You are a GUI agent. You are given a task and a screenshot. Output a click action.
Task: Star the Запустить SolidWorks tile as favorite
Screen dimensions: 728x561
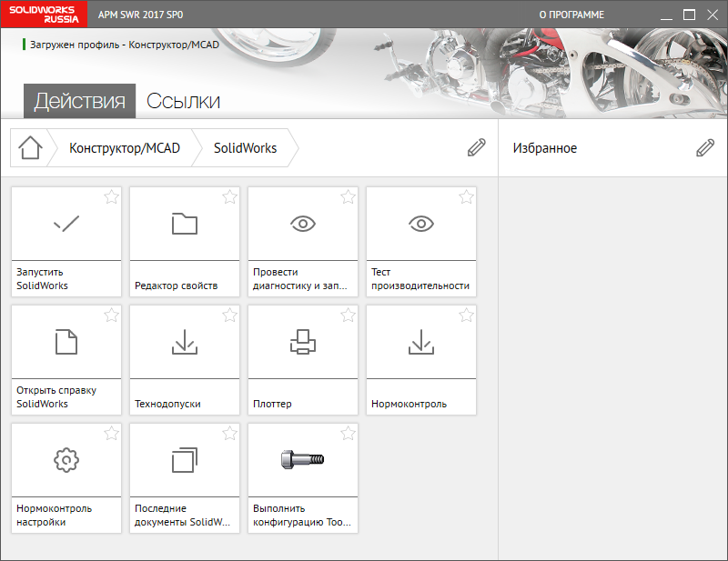111,197
